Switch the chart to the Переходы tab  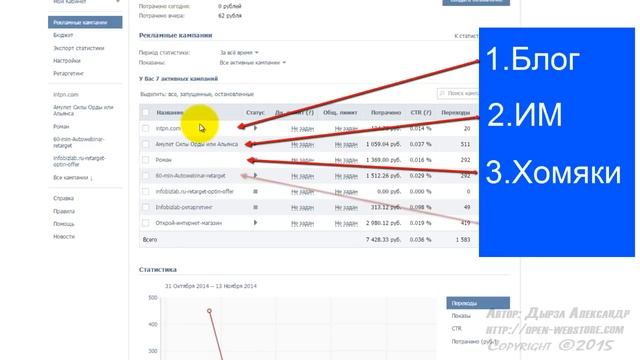(478, 303)
